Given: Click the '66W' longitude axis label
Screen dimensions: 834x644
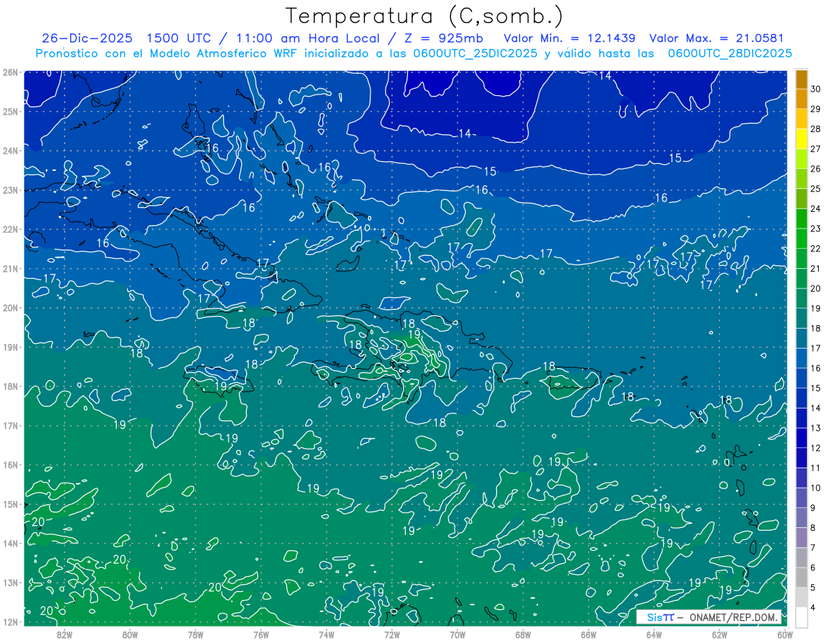Looking at the screenshot, I should pos(589,634).
